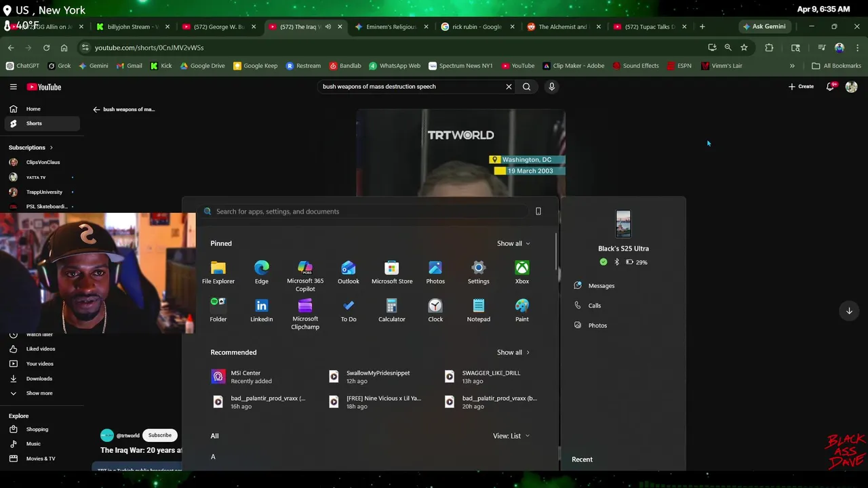Screen dimensions: 868x488
Task: Open Microsoft 365 Copilot pinned app
Action: (305, 276)
